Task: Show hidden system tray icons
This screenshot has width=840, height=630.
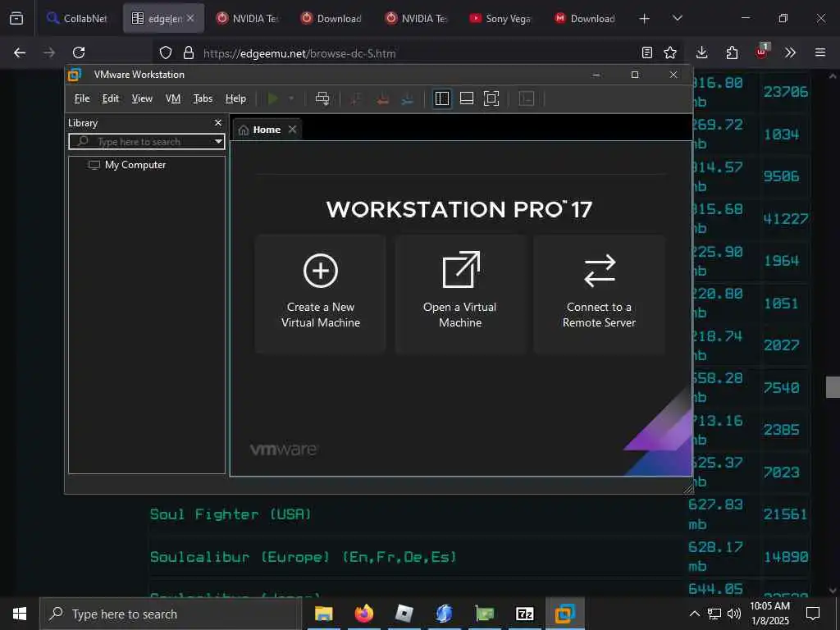Action: 694,614
